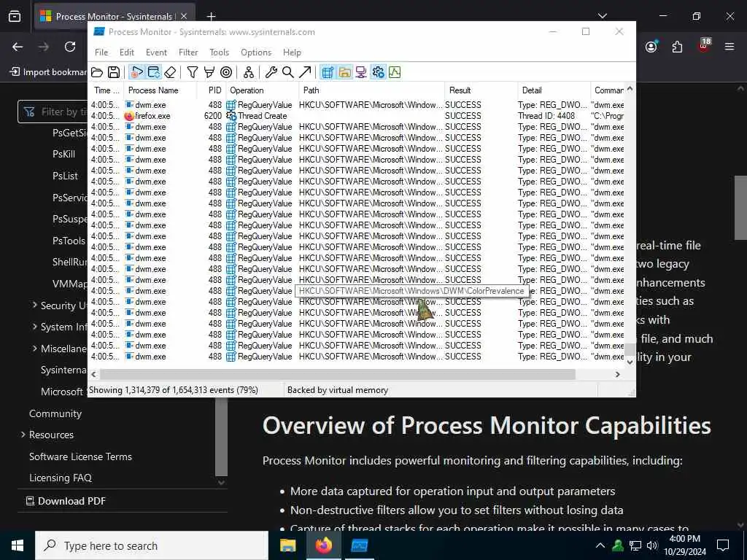This screenshot has width=747, height=560.
Task: Open the Help menu in Process Monitor
Action: click(x=292, y=52)
